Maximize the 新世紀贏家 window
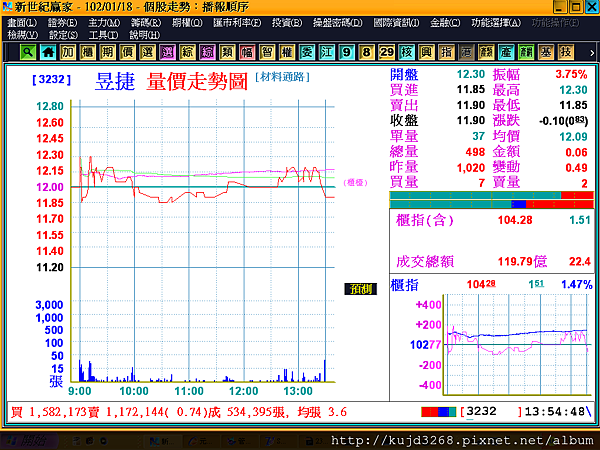Screen dimensions: 600x450 coord(575,7)
